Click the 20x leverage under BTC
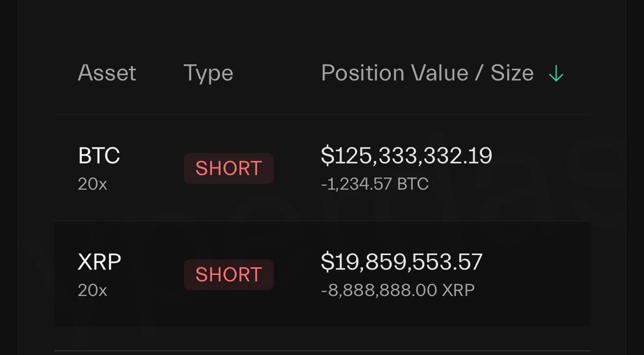 [93, 184]
